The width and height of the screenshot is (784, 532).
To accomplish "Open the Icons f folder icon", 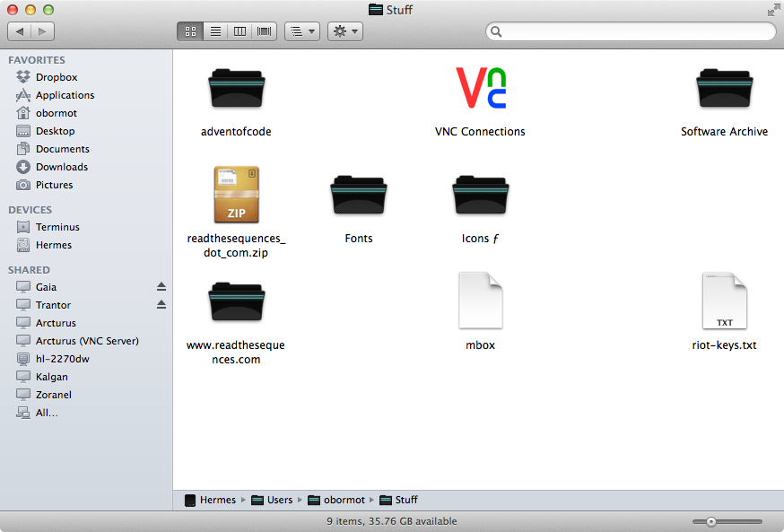I will click(x=481, y=195).
